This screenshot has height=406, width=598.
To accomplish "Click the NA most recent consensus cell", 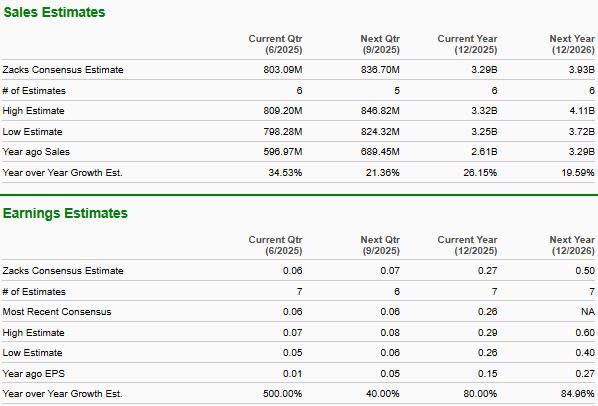I will (x=588, y=312).
